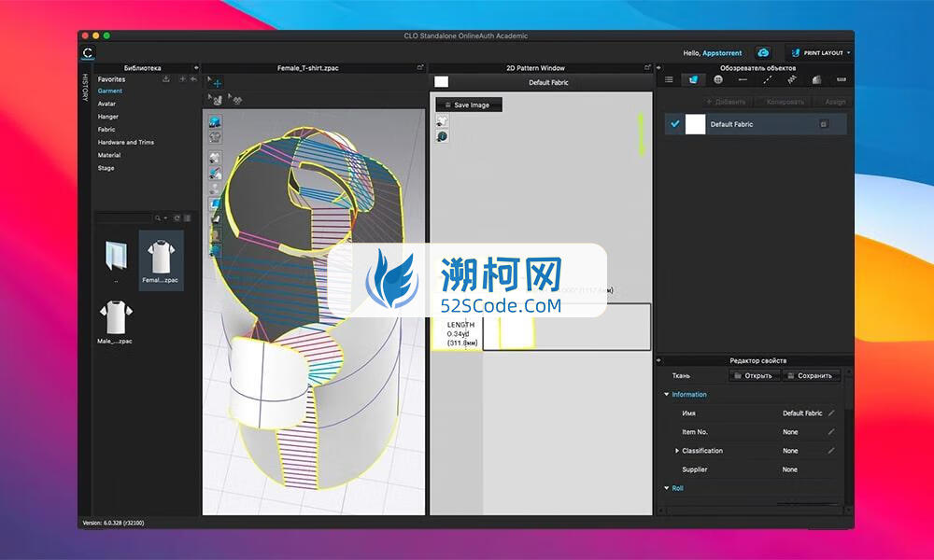
Task: Click the green vertical slider in 2D window
Action: [x=642, y=134]
